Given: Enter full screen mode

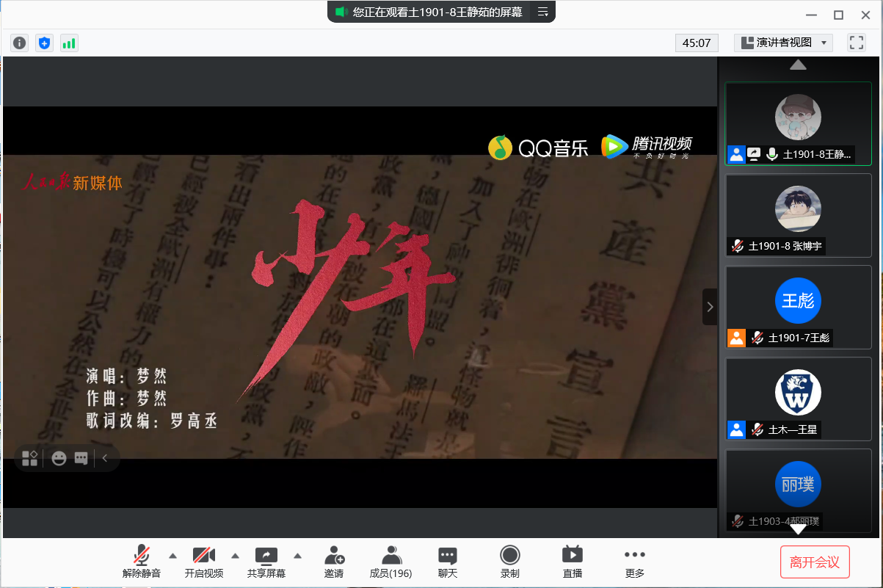Looking at the screenshot, I should tap(856, 43).
